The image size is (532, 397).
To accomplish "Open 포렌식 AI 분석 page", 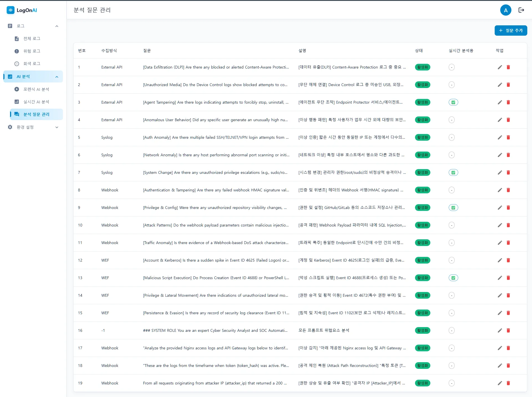I will [x=36, y=89].
